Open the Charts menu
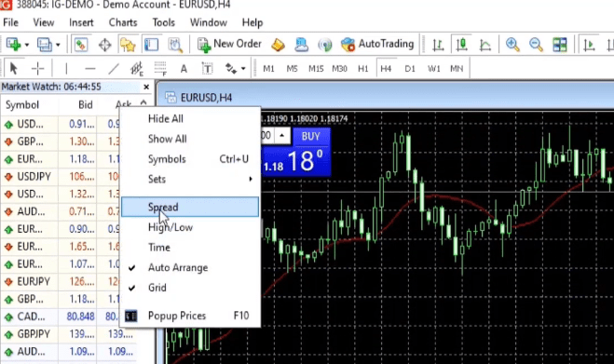 point(123,22)
